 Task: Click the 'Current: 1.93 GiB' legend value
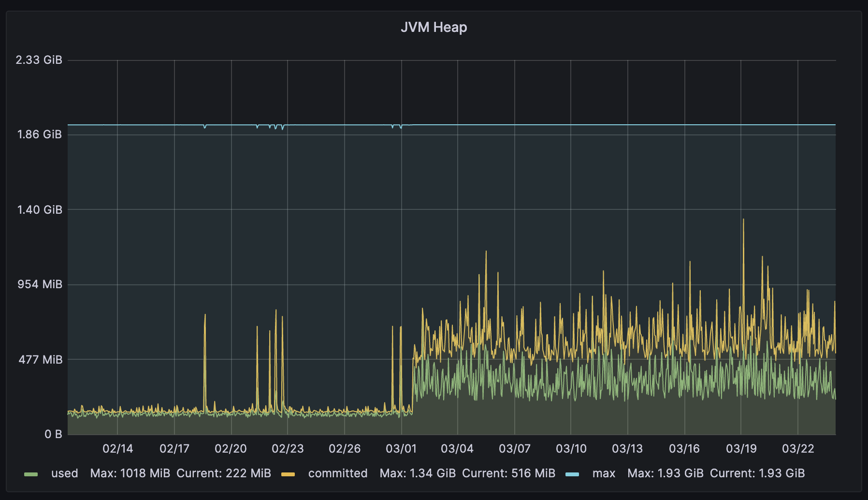click(757, 473)
